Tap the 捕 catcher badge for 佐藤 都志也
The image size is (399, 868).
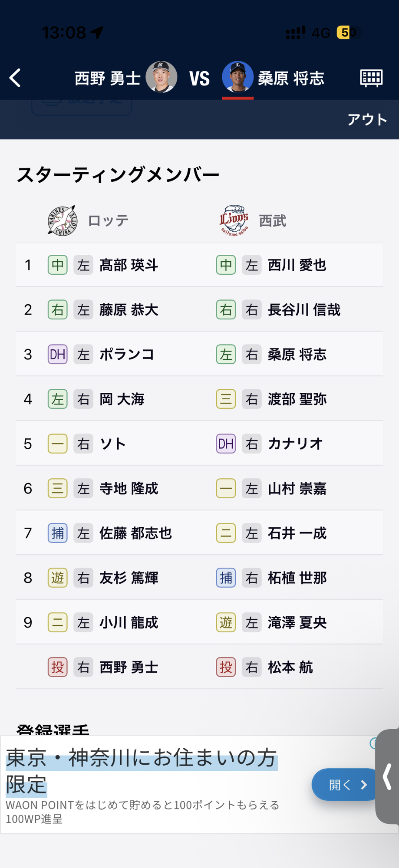coord(57,533)
